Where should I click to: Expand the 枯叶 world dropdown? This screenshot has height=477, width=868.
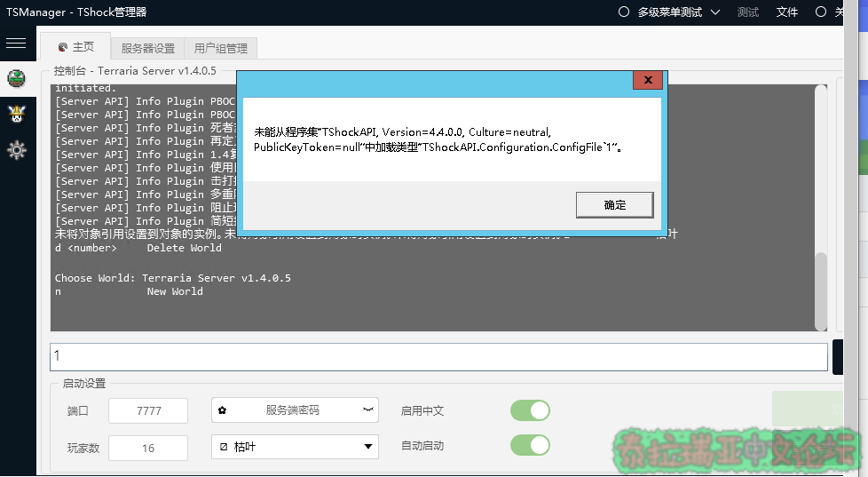tap(295, 447)
